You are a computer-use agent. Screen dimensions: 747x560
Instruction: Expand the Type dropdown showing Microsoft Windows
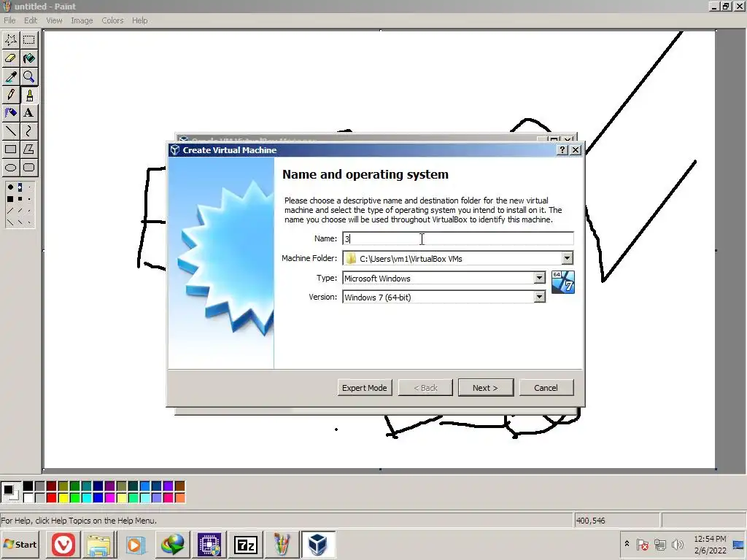539,278
